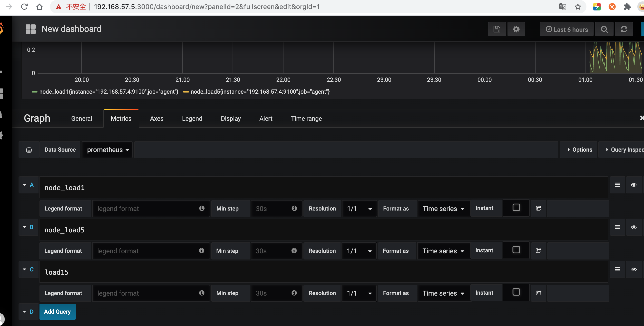Click the node_load5 legend color swatch
The width and height of the screenshot is (644, 326).
pos(186,92)
